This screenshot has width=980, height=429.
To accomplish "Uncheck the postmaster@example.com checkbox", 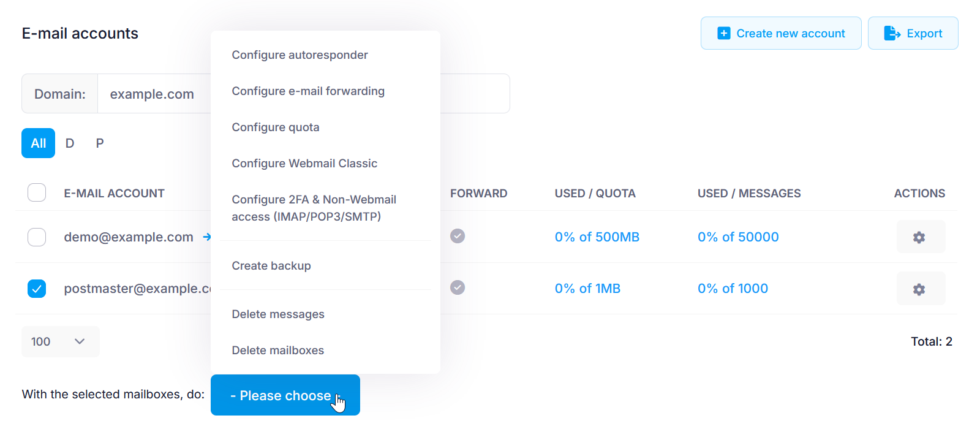I will tap(37, 289).
